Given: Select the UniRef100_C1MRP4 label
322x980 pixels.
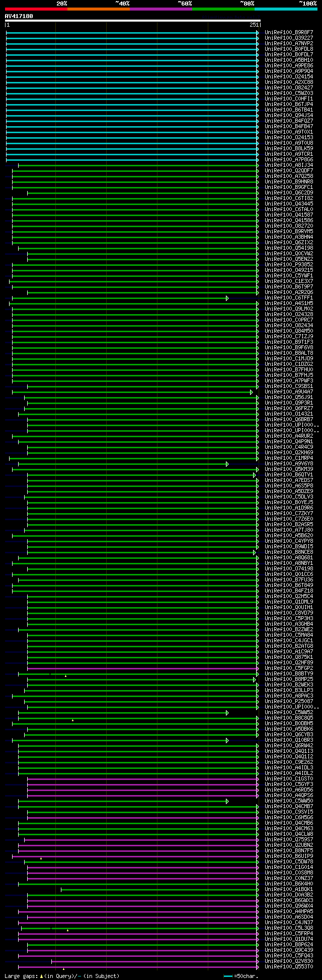Looking at the screenshot, I should coord(289,458).
